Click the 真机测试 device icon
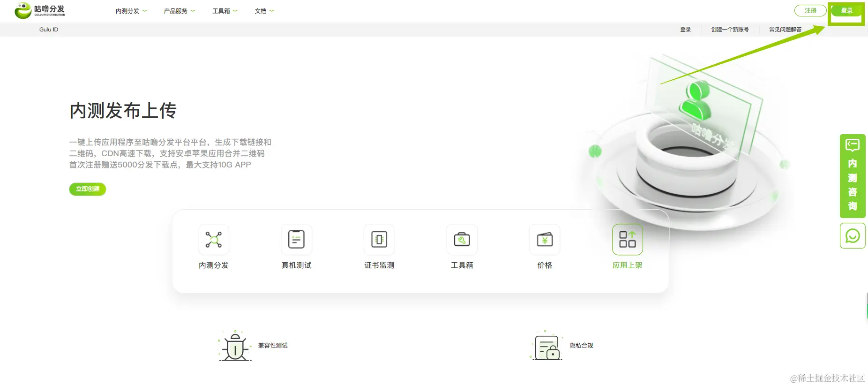The image size is (868, 386). pyautogui.click(x=296, y=240)
